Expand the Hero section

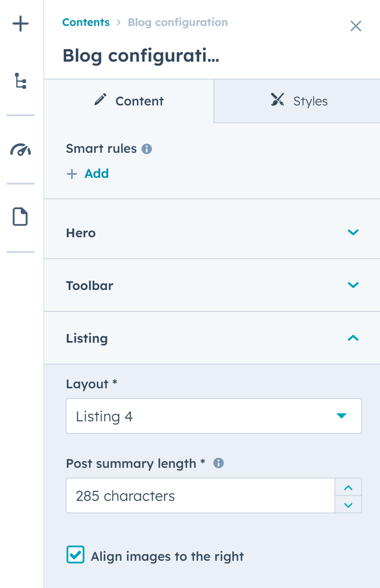353,232
